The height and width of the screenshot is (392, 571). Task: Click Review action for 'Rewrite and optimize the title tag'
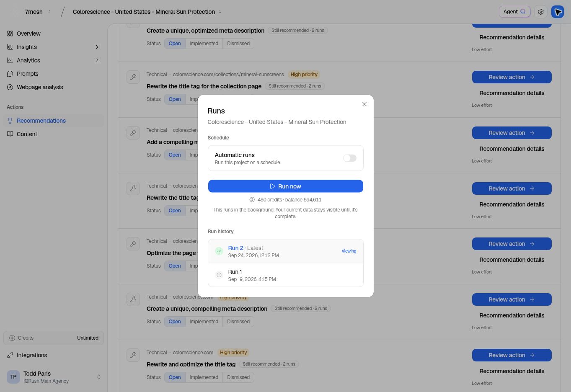point(512,355)
